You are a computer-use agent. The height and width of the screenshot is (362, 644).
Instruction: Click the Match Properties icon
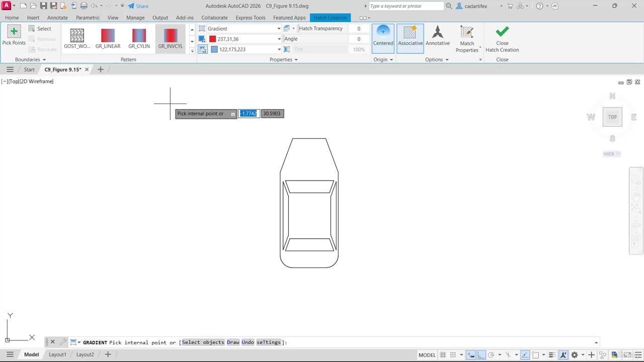point(466,33)
